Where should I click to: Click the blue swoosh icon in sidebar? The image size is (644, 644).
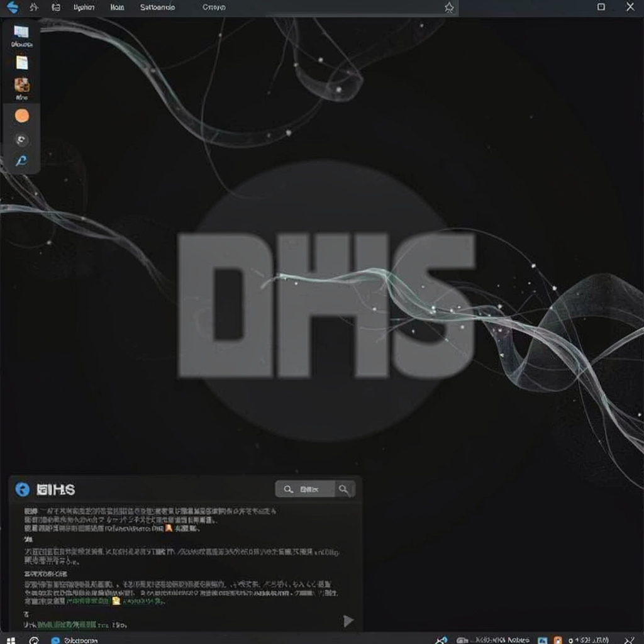(x=21, y=160)
